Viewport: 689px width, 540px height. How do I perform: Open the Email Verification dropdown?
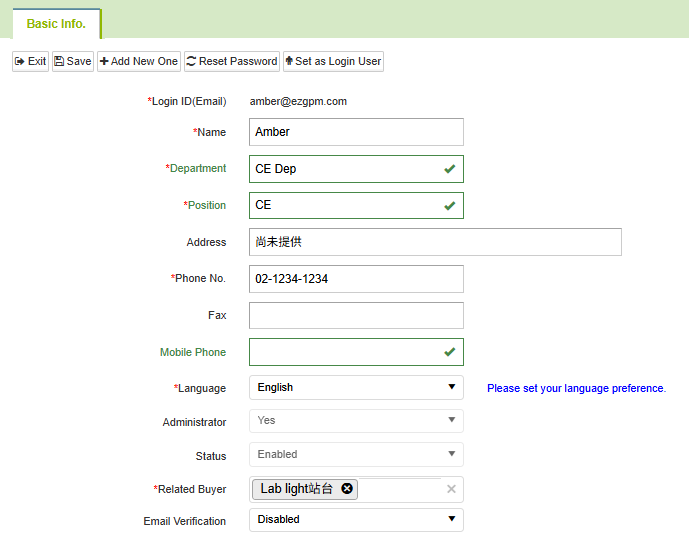pos(356,519)
